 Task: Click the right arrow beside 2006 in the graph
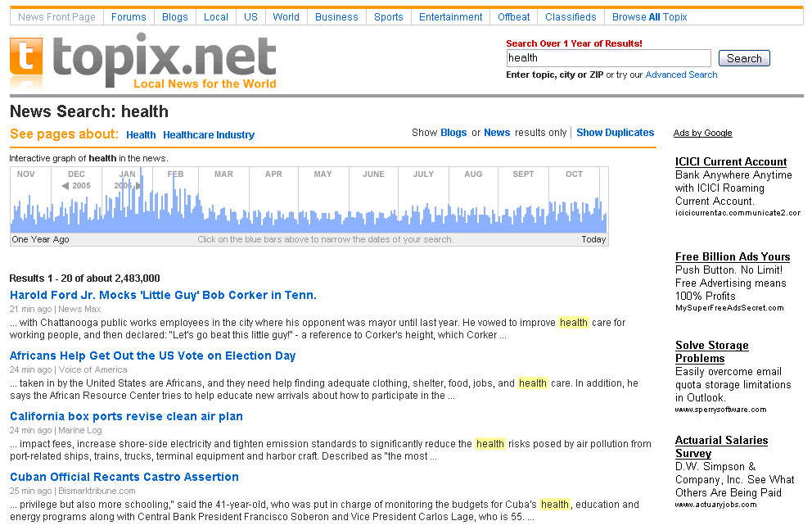click(x=138, y=185)
